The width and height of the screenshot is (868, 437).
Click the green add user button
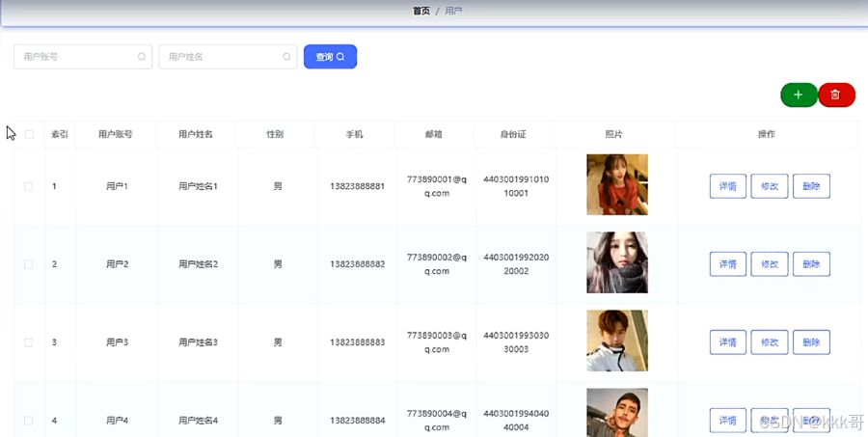coord(799,95)
